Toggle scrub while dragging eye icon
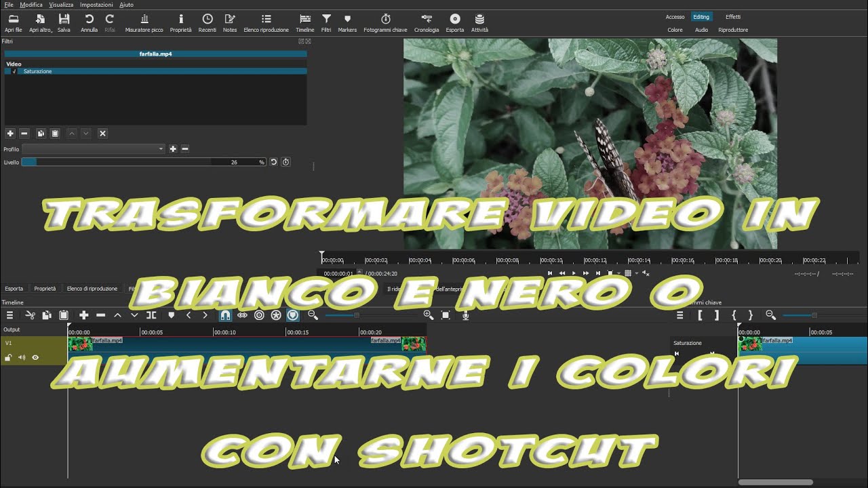The height and width of the screenshot is (488, 868). pos(242,315)
